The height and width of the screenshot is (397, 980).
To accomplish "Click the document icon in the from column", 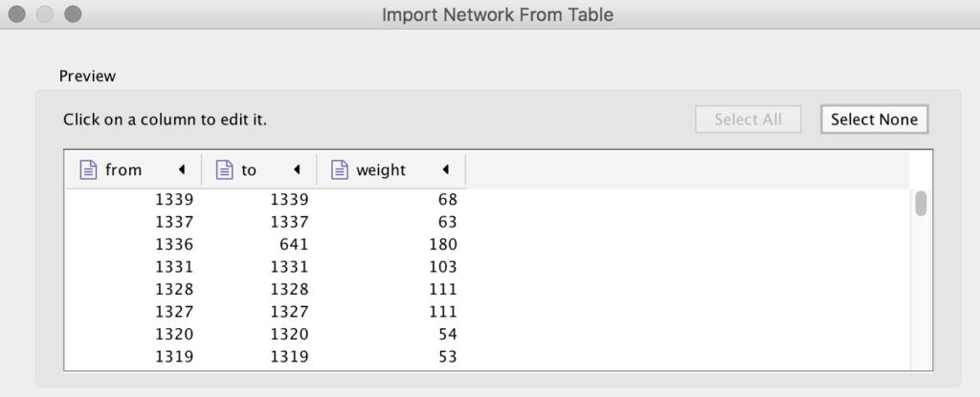I will click(x=89, y=169).
